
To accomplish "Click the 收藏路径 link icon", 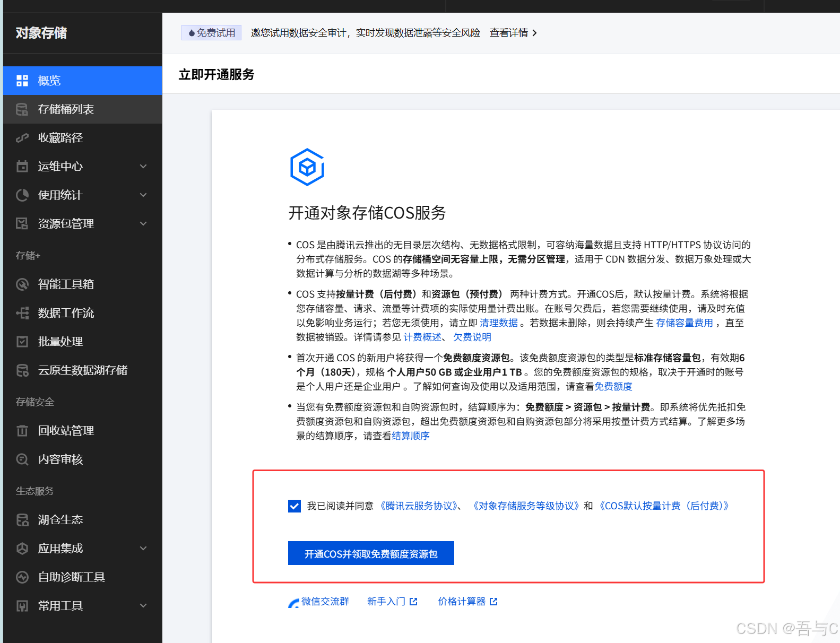I will 22,138.
